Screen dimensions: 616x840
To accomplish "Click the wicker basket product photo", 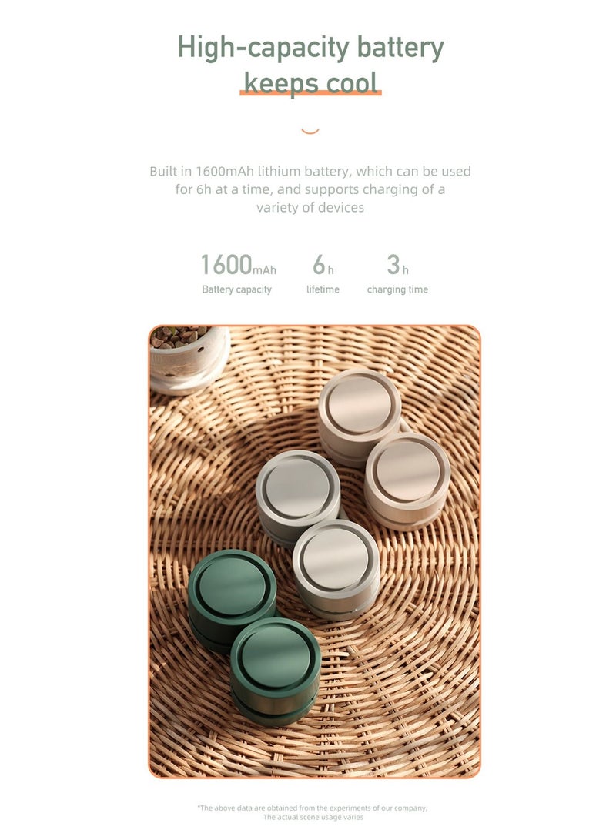I will pos(314,551).
